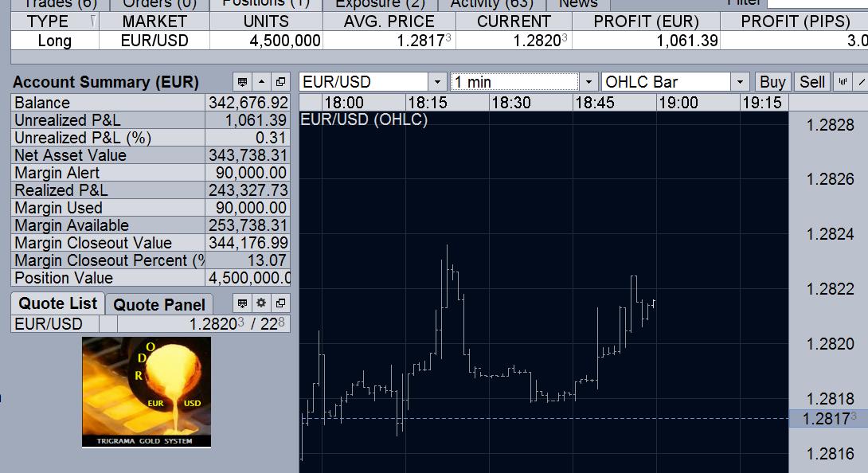Sort by PROFIT (EUR) column header
The image size is (868, 473).
646,21
